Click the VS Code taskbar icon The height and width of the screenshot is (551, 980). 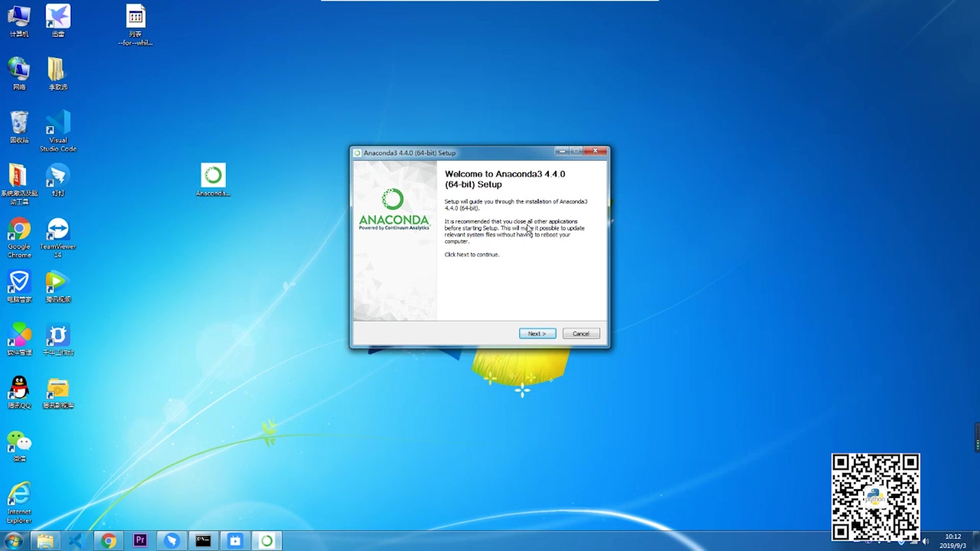76,541
